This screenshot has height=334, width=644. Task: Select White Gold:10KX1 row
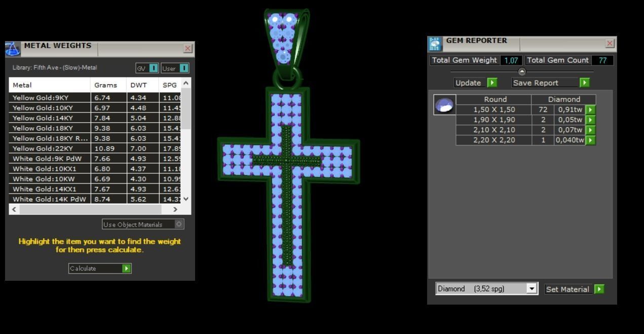click(95, 169)
